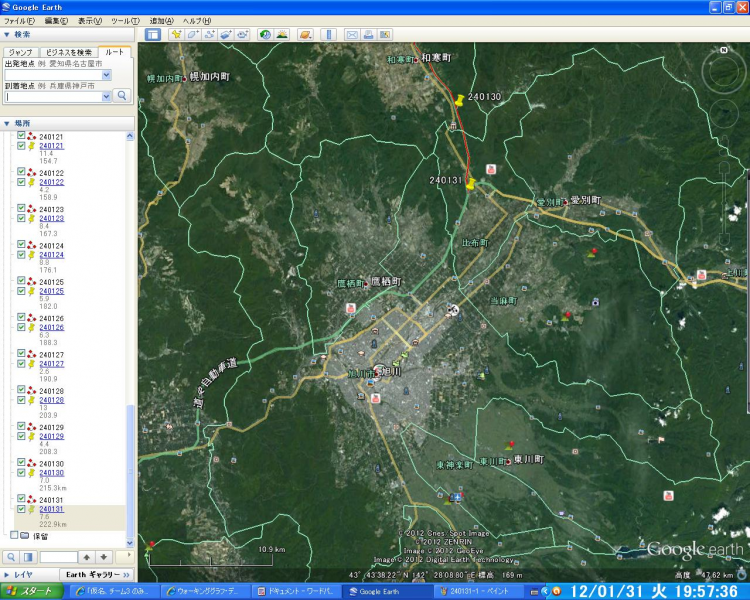This screenshot has height=600, width=750.
Task: View the map in Google Maps
Action: coord(385,34)
